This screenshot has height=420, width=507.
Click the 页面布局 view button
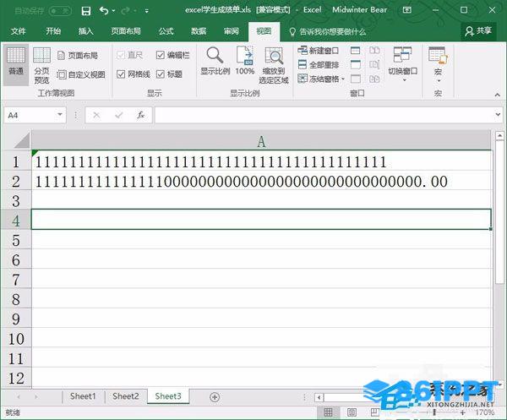78,55
